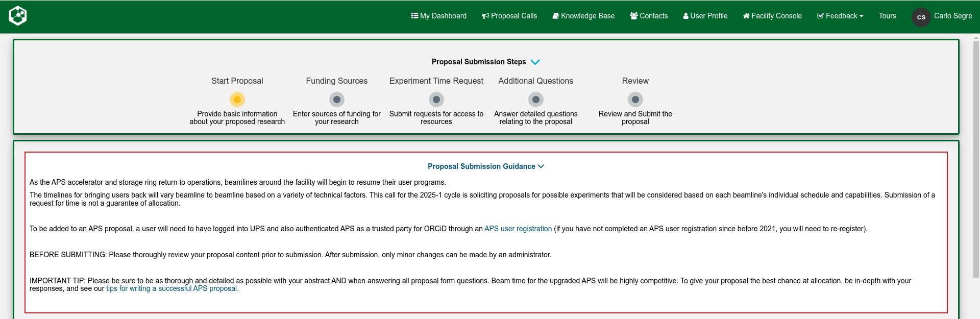This screenshot has width=980, height=319.
Task: Expand the Feedback dropdown menu
Action: [x=840, y=16]
